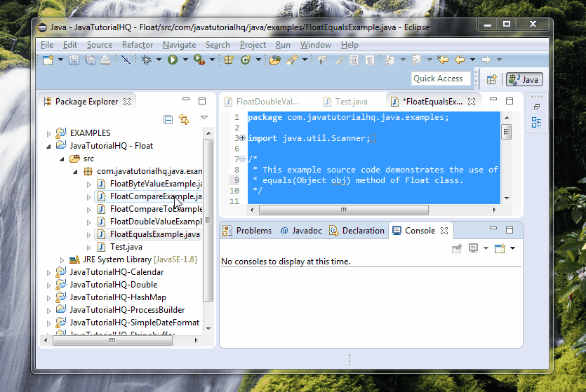Toggle the Skip All Breakpoints icon
586x392 pixels.
coord(126,60)
